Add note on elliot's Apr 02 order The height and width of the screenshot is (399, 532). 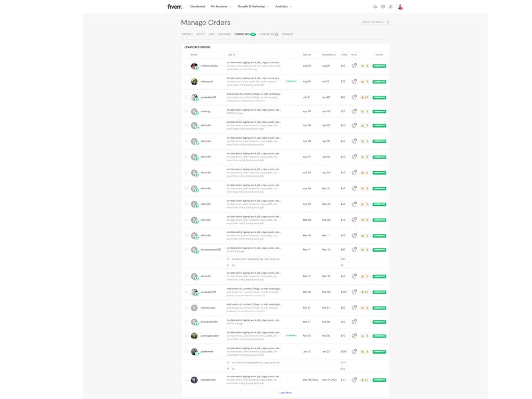[x=354, y=204]
